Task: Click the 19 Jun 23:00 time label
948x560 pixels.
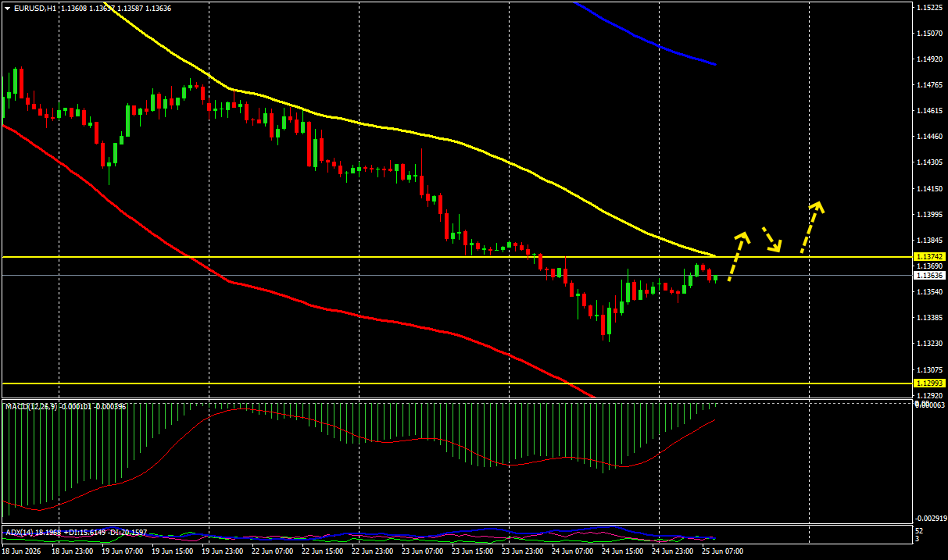Action: [x=221, y=551]
